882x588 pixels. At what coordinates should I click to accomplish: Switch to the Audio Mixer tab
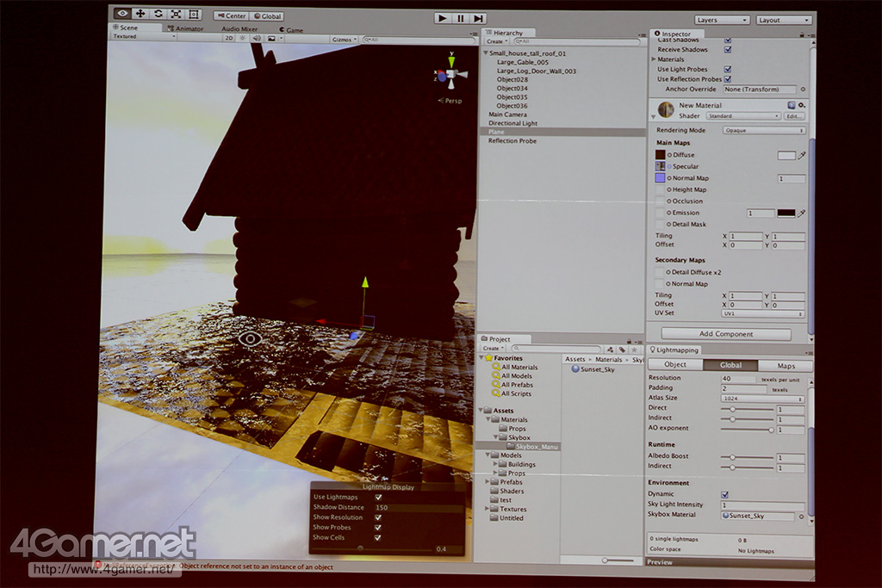click(x=239, y=28)
